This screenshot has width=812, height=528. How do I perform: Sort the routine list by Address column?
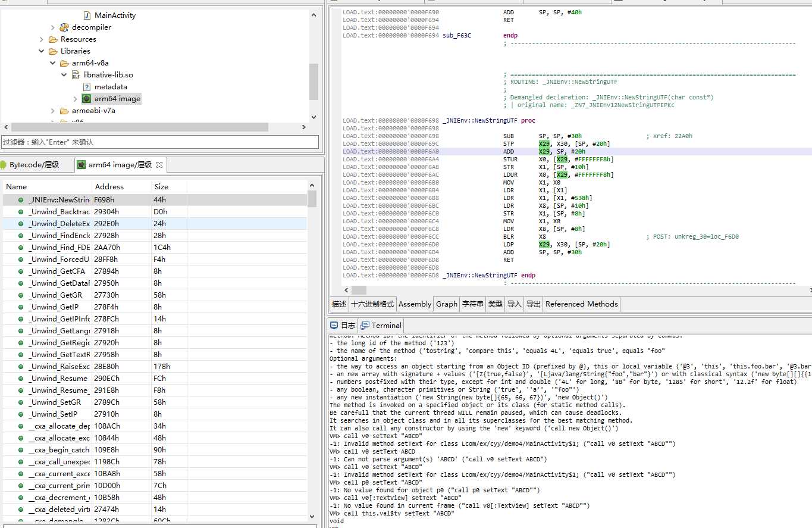pyautogui.click(x=121, y=187)
